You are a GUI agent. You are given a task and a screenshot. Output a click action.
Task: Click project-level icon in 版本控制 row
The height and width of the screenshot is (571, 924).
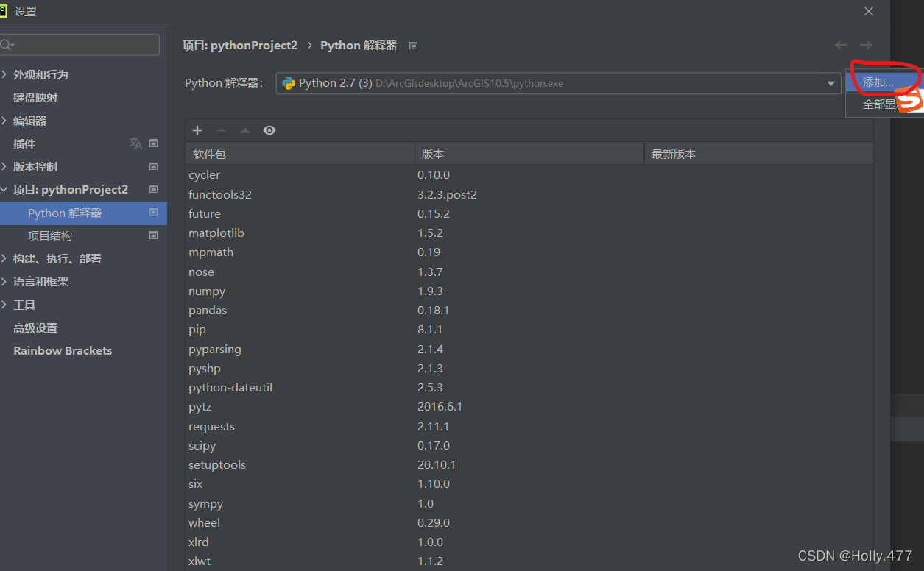pyautogui.click(x=154, y=166)
